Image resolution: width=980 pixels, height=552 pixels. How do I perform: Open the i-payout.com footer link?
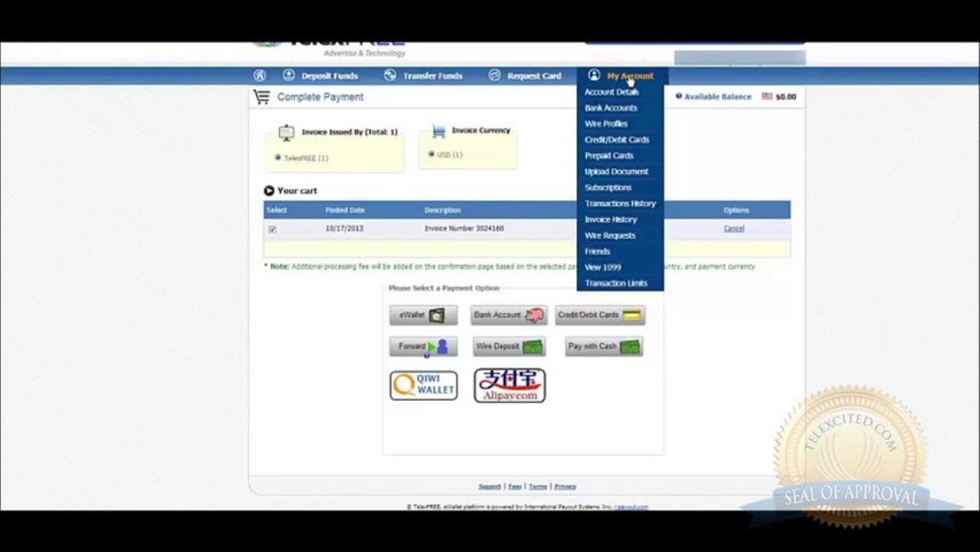coord(633,507)
